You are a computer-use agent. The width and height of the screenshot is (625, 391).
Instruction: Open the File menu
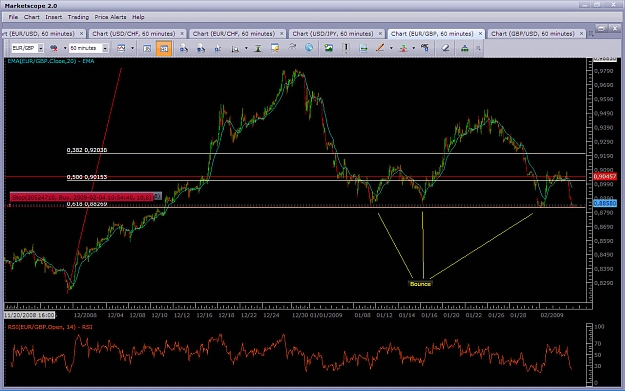pos(13,17)
